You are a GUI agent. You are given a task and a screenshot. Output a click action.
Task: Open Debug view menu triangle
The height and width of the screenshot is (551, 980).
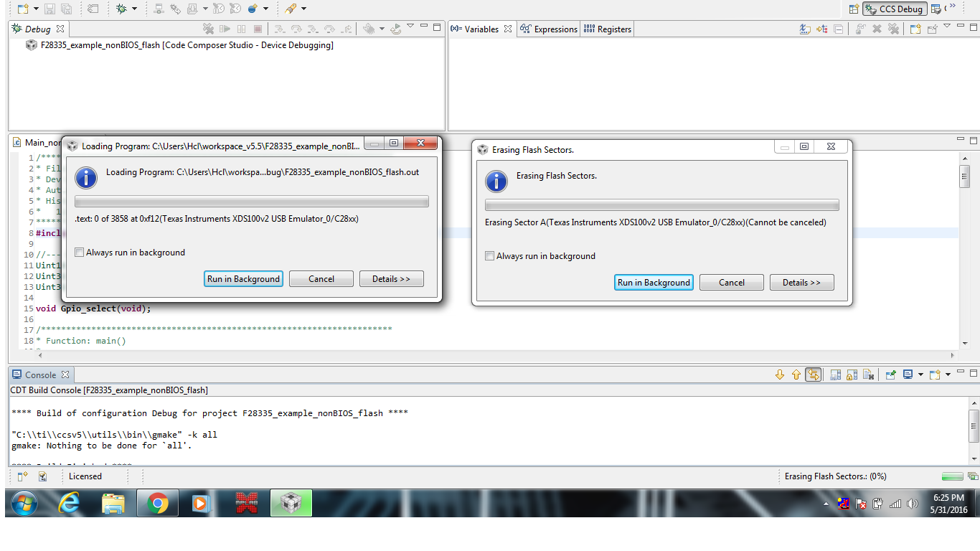pyautogui.click(x=410, y=27)
